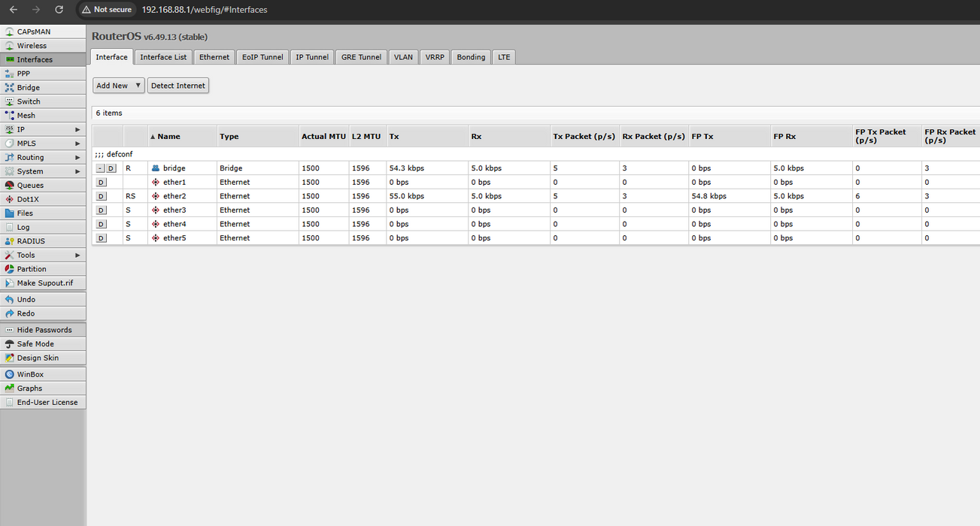Disable ether2 using its D button
The height and width of the screenshot is (526, 980).
(102, 196)
